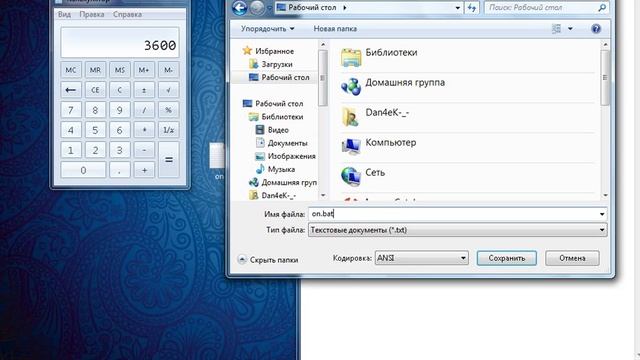Click calculator MC memory clear button
Image resolution: width=640 pixels, height=360 pixels.
click(x=71, y=70)
